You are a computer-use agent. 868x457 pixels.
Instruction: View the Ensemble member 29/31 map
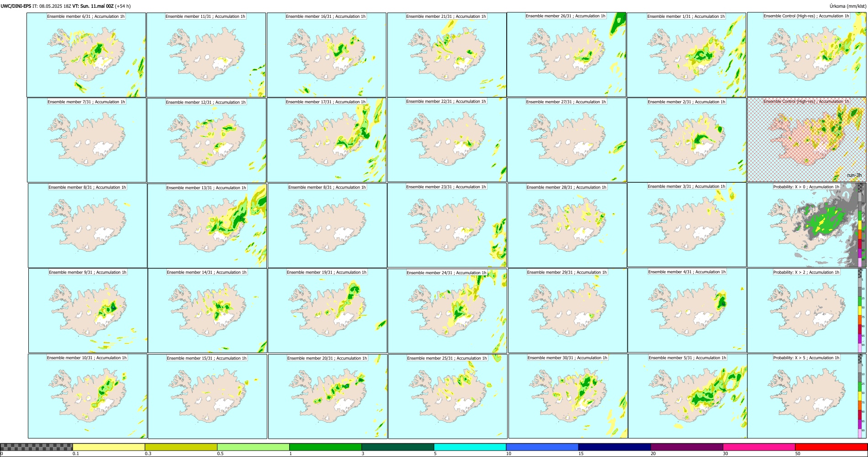click(x=568, y=311)
